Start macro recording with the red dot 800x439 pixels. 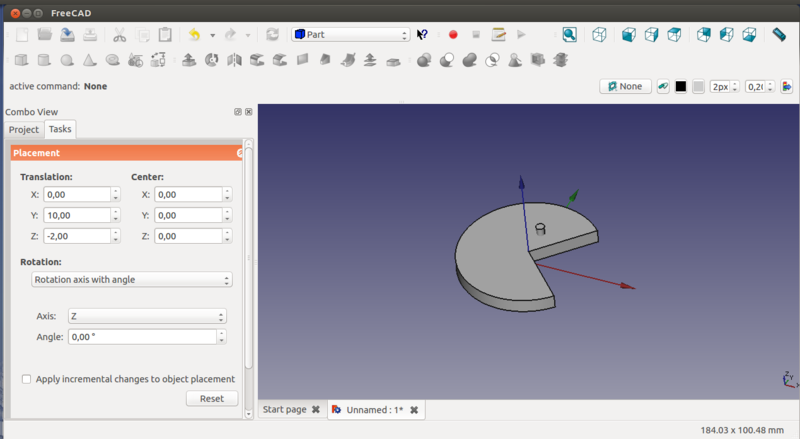[453, 34]
